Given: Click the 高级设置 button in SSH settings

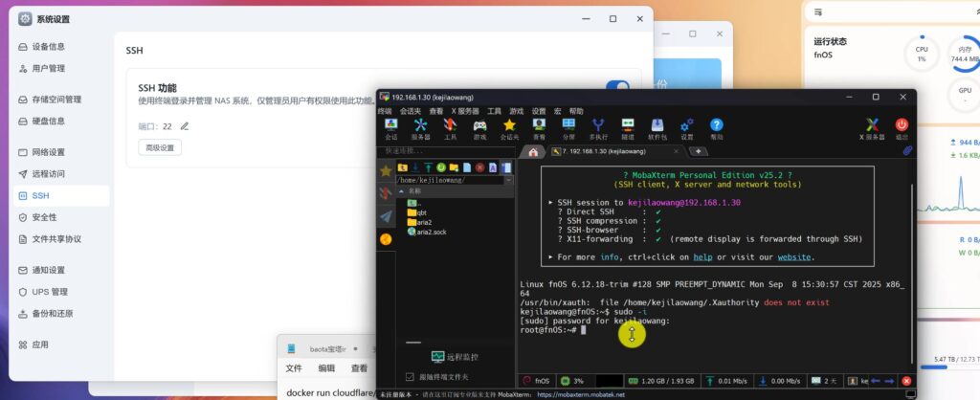Looking at the screenshot, I should coord(160,147).
